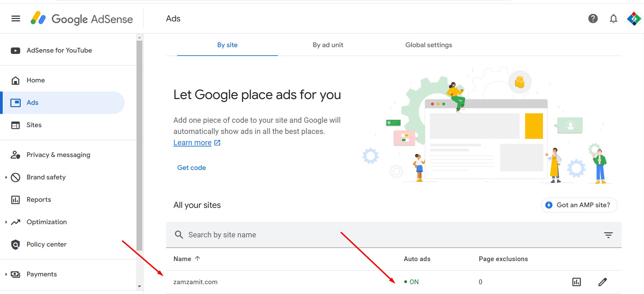Click the Payments money icon
This screenshot has height=294, width=644.
[x=16, y=274]
